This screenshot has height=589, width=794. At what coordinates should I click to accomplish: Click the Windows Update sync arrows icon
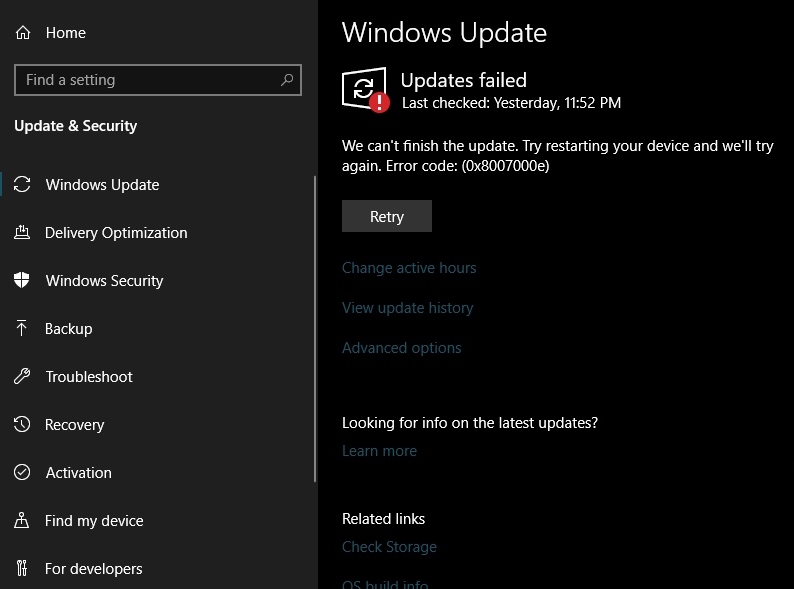[22, 184]
